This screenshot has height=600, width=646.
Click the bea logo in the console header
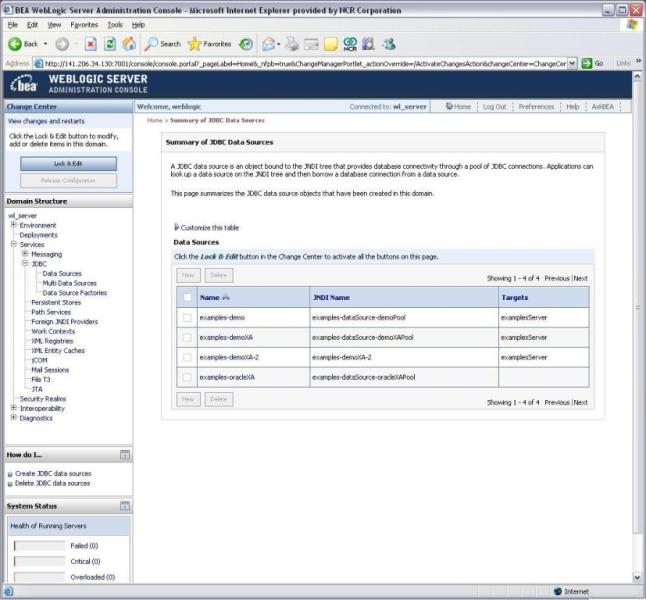tap(24, 84)
